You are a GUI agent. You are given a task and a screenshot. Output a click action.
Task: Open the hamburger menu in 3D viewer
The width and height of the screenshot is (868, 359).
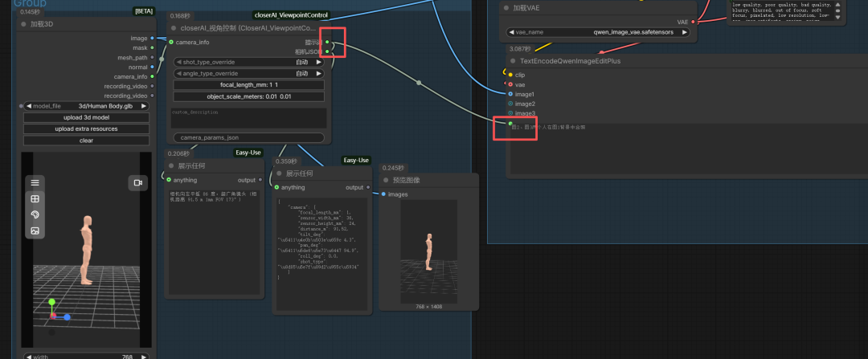tap(35, 182)
